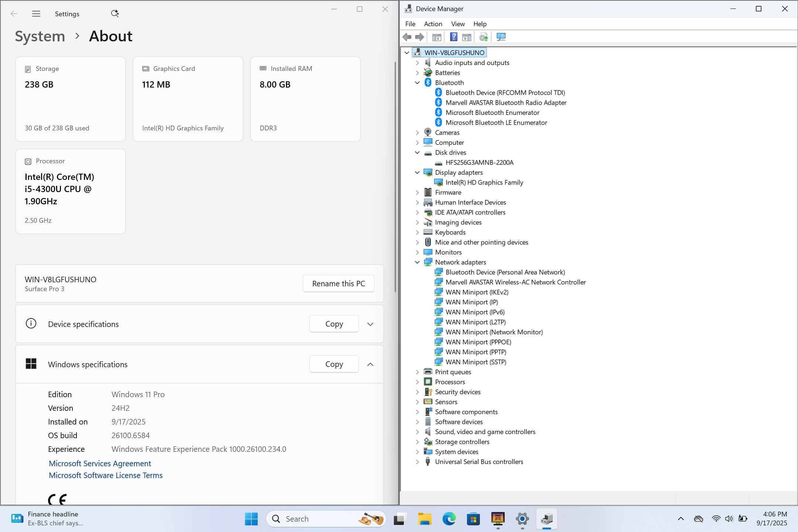Open the Finance headline news widget
The height and width of the screenshot is (532, 798).
(x=48, y=519)
